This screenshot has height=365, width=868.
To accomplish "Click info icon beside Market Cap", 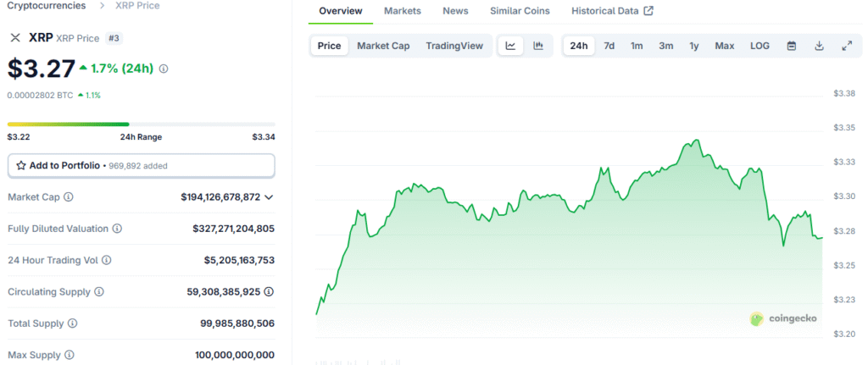I will click(69, 197).
